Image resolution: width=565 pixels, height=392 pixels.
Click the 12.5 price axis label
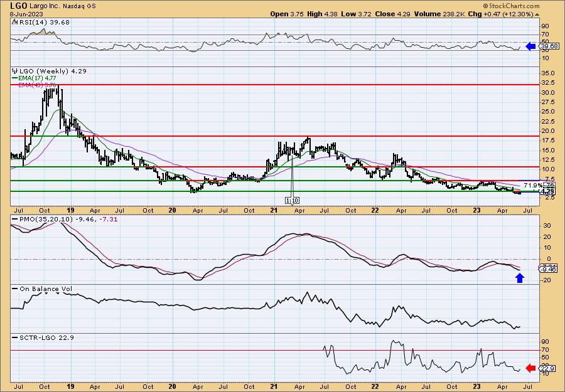tap(547, 159)
